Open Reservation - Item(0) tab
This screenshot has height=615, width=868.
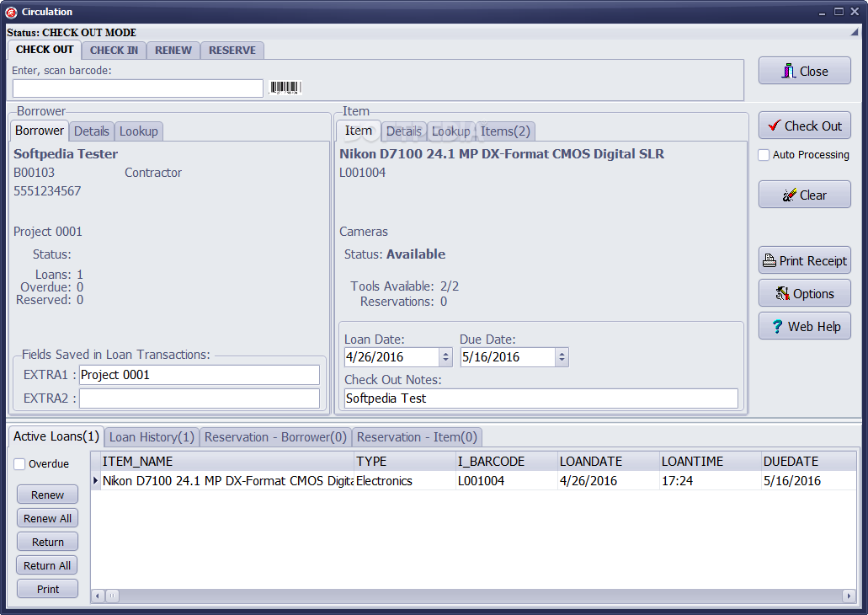(x=417, y=437)
